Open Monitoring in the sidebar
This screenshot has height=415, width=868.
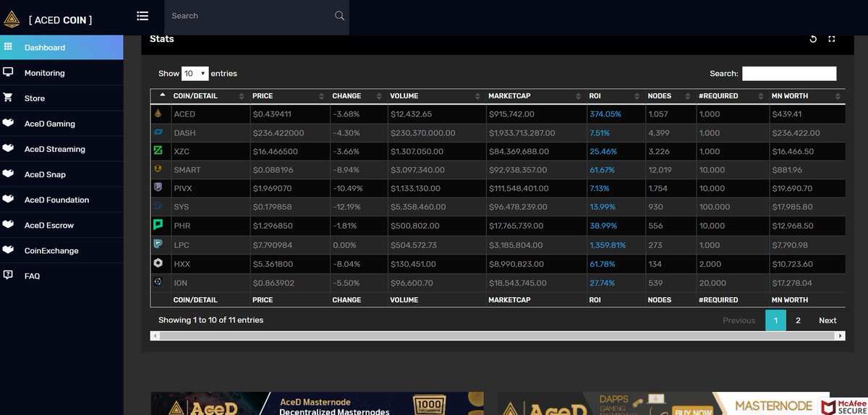click(x=61, y=72)
